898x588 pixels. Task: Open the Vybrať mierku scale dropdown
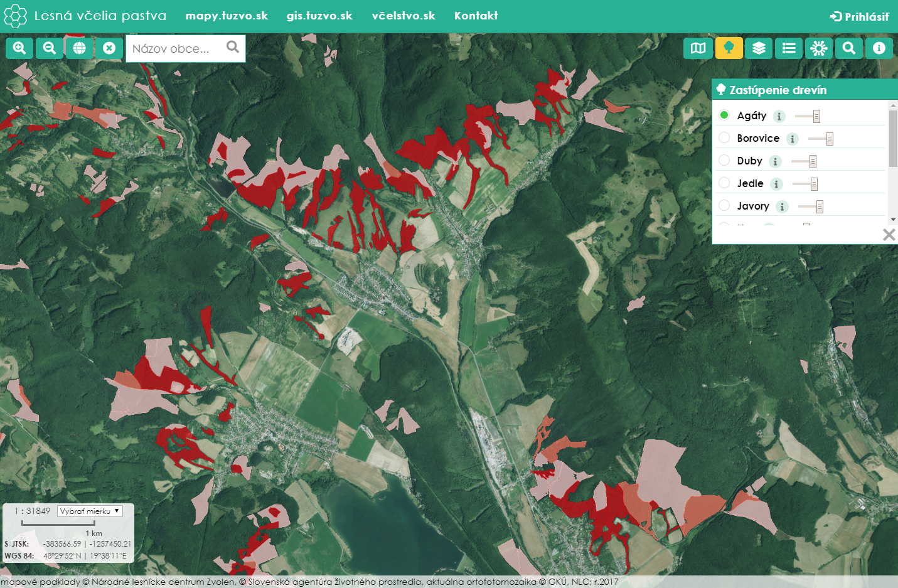(x=90, y=511)
